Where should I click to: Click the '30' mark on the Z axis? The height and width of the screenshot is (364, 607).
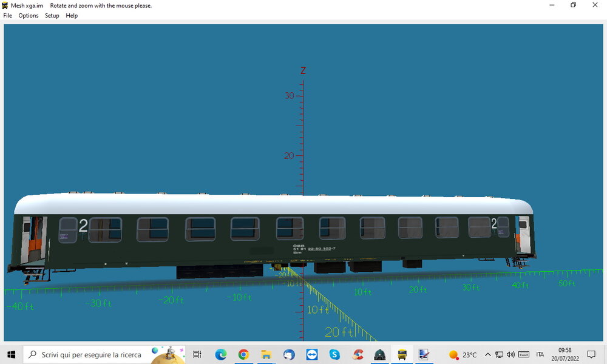[x=290, y=95]
